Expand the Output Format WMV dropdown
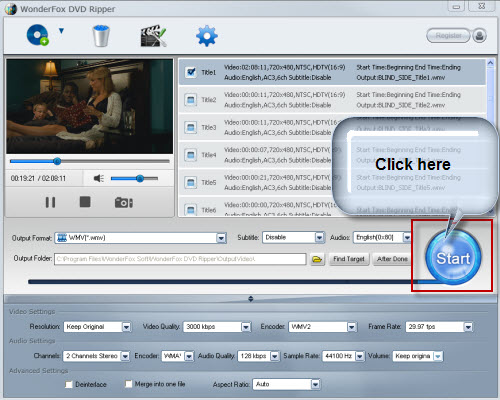The image size is (500, 400). 221,238
